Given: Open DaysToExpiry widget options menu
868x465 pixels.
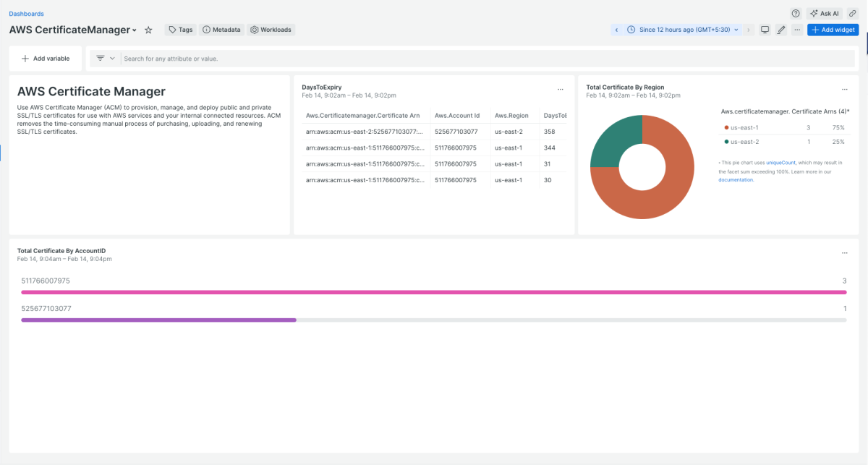Looking at the screenshot, I should [x=560, y=90].
